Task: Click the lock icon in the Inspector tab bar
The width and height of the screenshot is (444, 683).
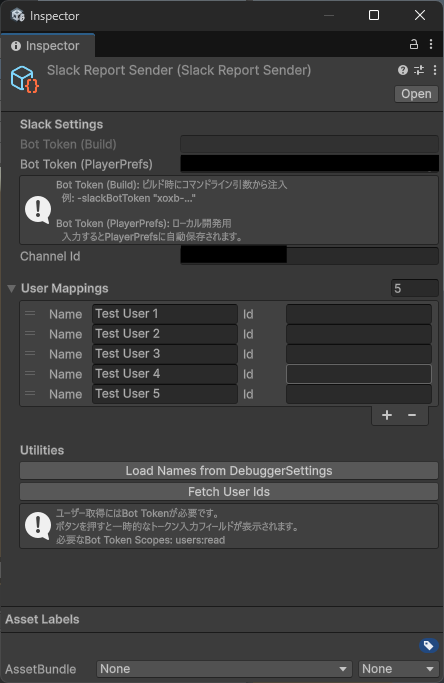Action: (x=413, y=44)
